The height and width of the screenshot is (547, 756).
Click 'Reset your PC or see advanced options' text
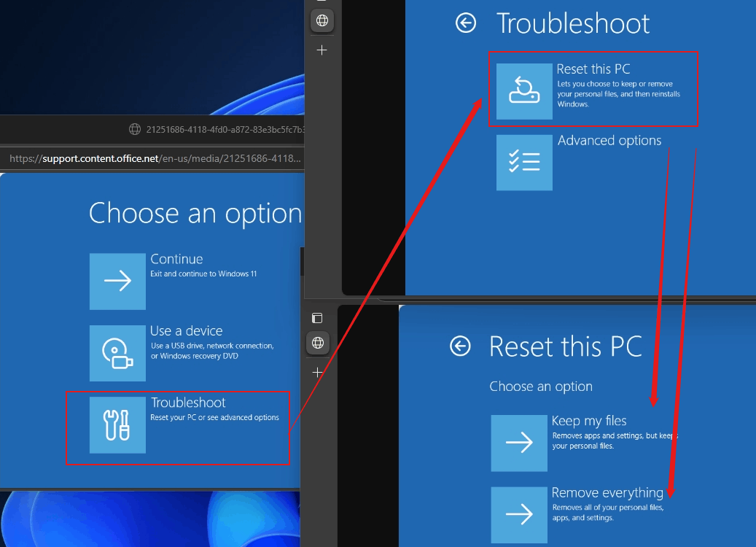tap(214, 417)
